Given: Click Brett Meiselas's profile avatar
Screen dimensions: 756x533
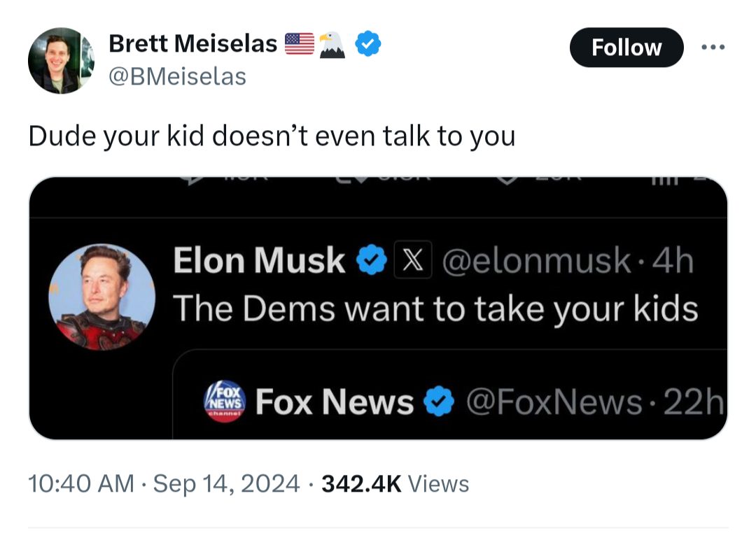Looking at the screenshot, I should pyautogui.click(x=61, y=61).
